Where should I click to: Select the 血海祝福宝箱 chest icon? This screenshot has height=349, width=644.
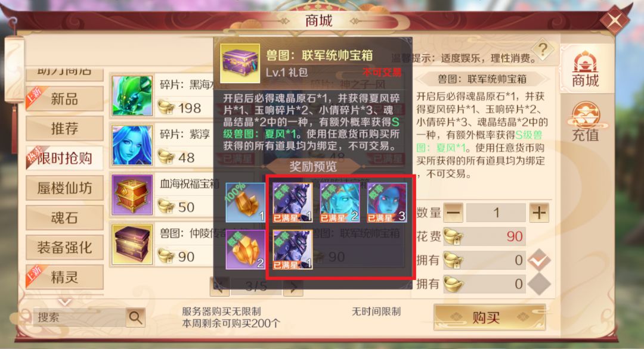coord(132,194)
